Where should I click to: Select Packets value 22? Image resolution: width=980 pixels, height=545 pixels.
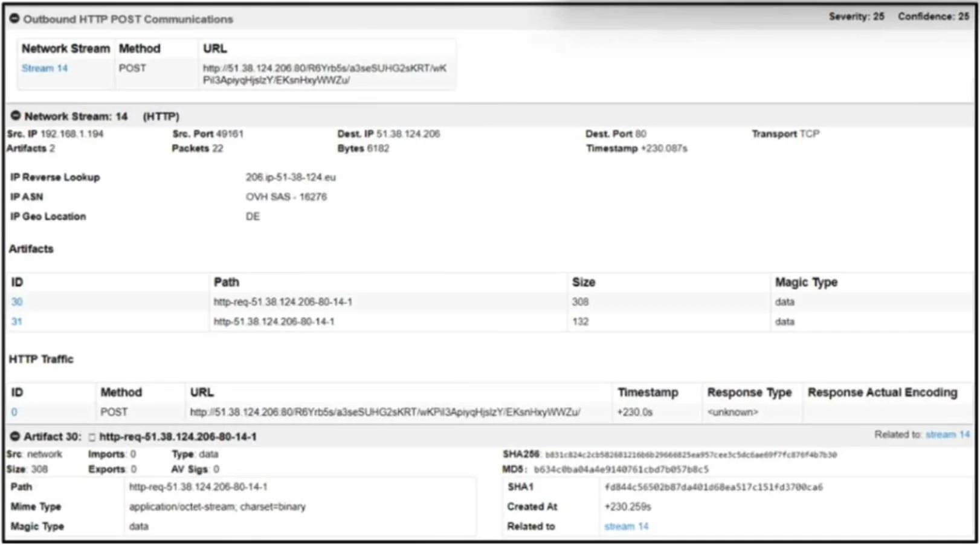[217, 148]
